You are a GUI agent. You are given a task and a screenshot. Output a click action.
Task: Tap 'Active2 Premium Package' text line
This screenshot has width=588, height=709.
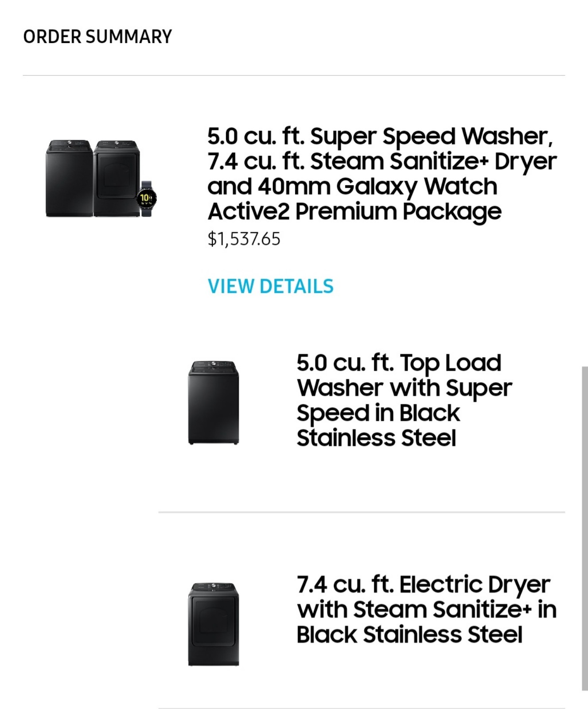click(354, 211)
